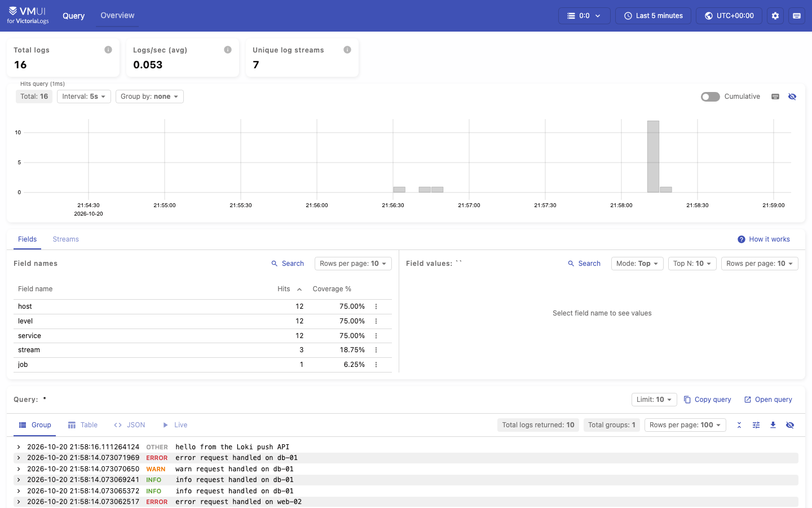Click the tallest histogram bar near 21:58:10

tap(653, 156)
